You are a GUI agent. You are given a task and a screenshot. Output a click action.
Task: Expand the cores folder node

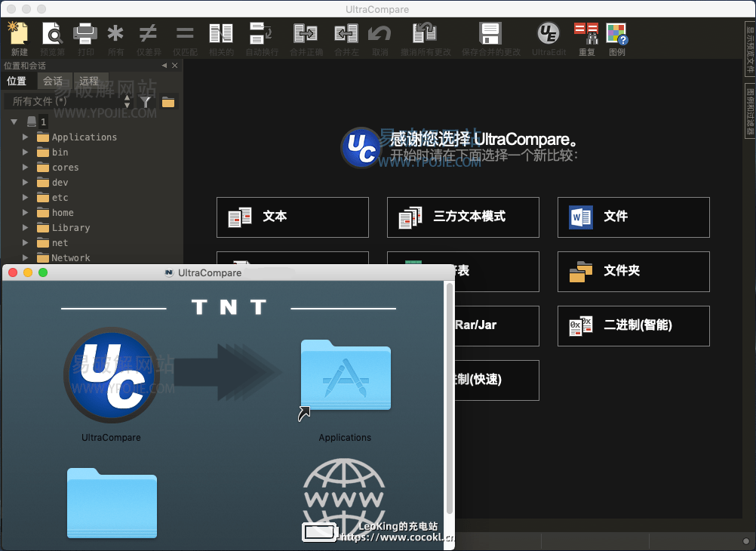pyautogui.click(x=25, y=167)
